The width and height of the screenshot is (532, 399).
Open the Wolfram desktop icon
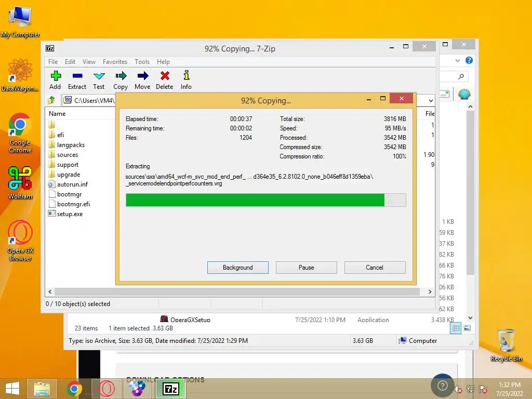(x=20, y=183)
